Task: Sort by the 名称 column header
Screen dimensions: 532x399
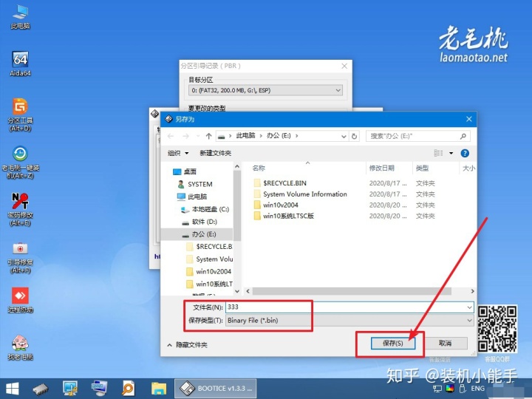Action: pos(259,168)
